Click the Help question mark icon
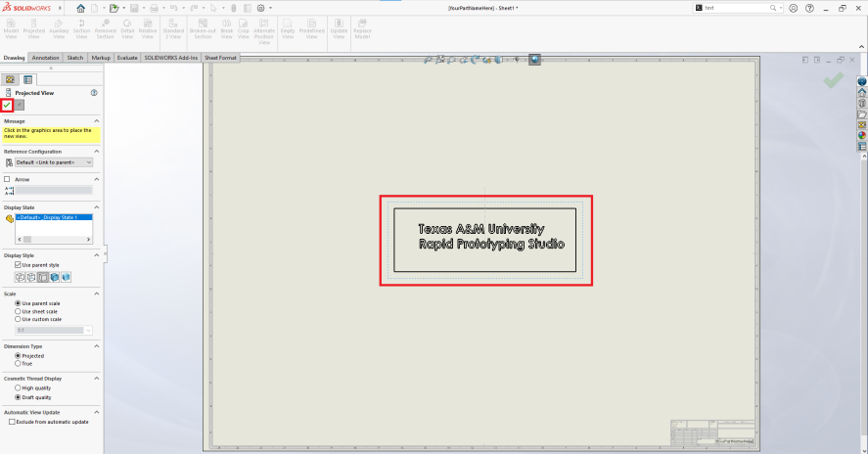Viewport: 868px width, 454px height. pyautogui.click(x=807, y=8)
